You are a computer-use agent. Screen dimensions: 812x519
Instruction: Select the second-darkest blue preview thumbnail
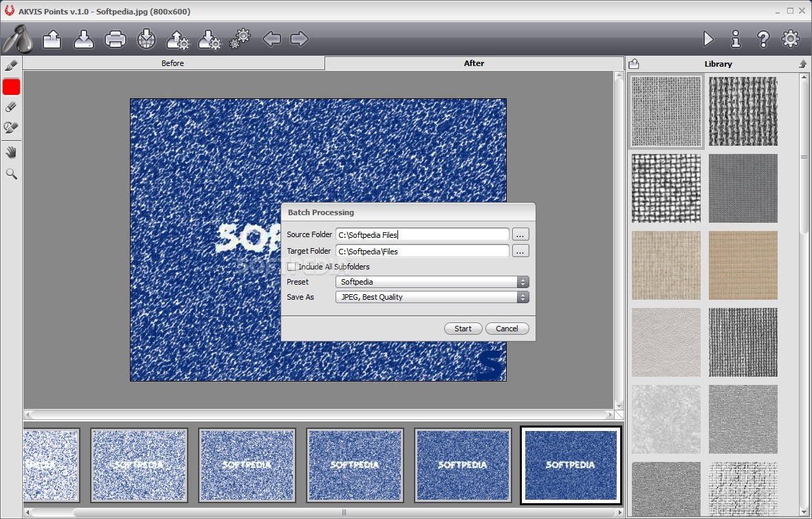click(463, 465)
